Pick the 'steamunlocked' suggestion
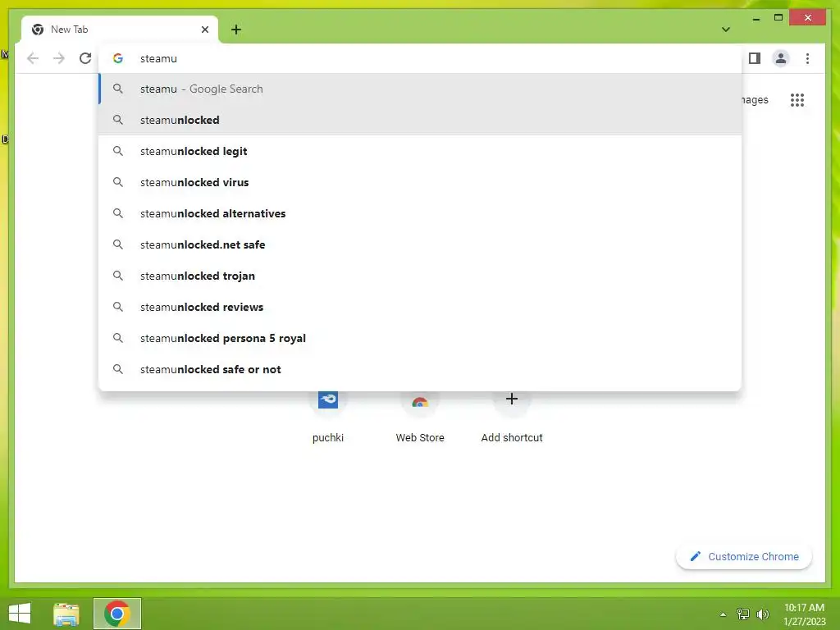840x630 pixels. (420, 120)
